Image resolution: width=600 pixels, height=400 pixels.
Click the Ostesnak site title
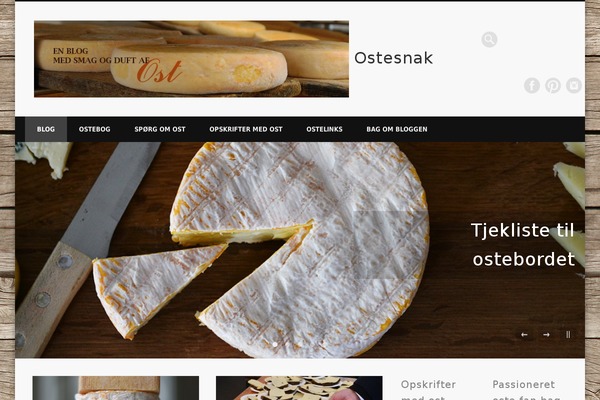coord(393,58)
